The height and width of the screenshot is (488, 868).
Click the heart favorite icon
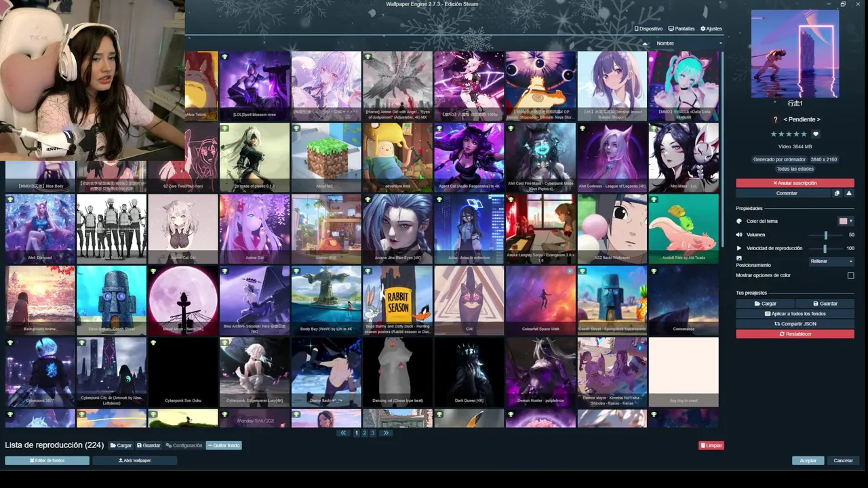point(816,134)
